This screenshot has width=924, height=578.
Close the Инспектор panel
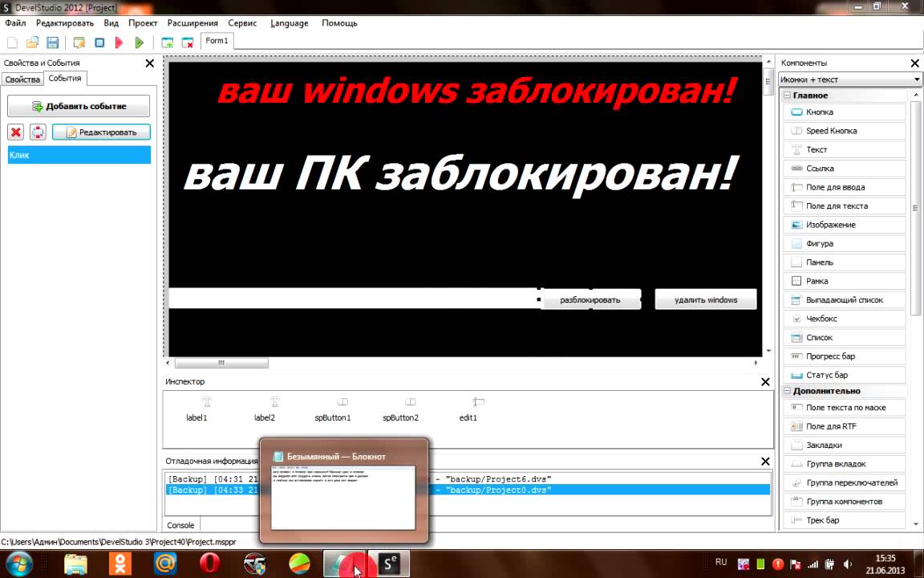click(765, 382)
